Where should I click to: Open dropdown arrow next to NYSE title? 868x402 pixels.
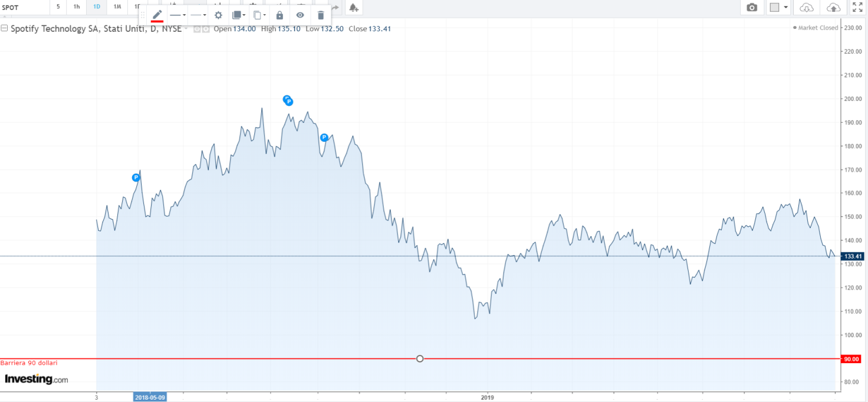186,29
